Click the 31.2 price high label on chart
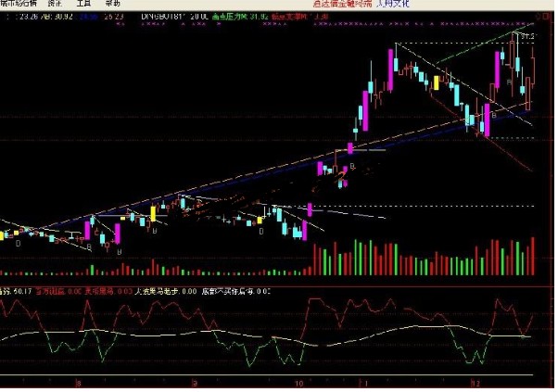This screenshot has height=392, width=558. coord(527,36)
